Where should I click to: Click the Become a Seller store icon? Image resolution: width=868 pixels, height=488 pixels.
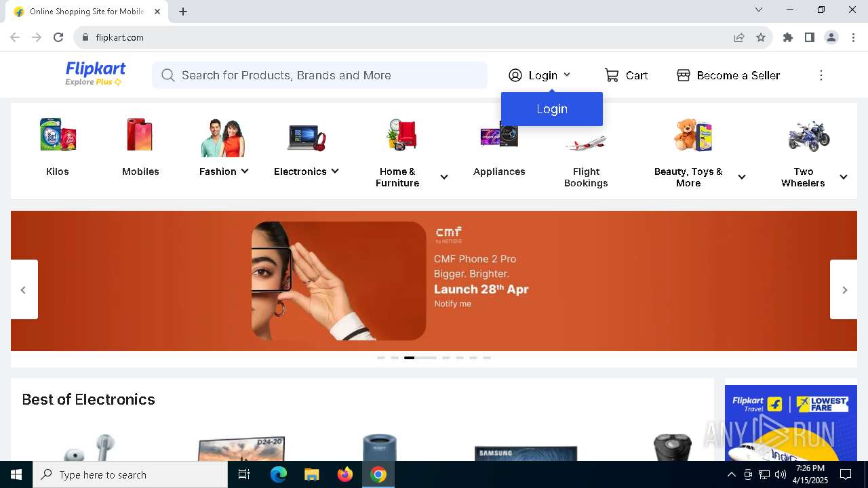coord(684,75)
